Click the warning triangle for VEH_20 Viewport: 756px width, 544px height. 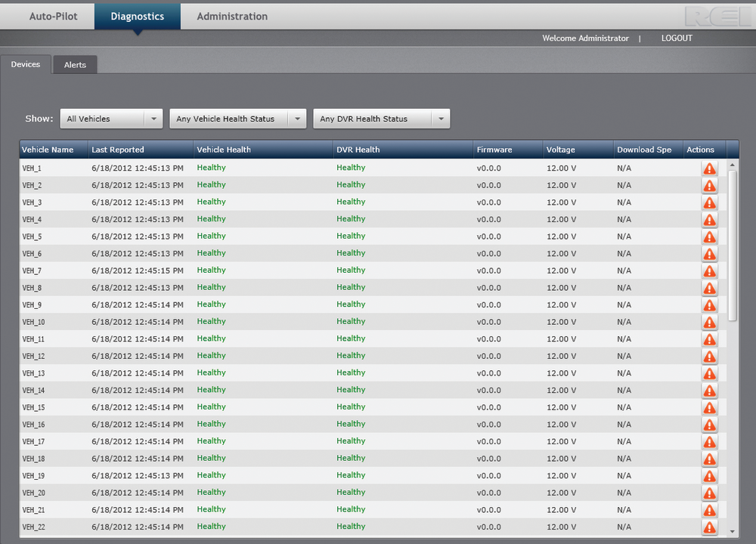click(709, 493)
